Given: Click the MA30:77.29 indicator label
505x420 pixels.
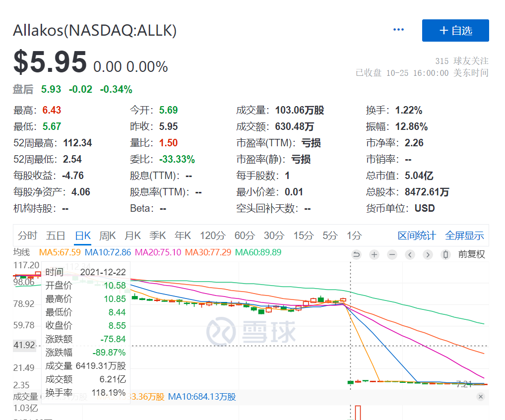Looking at the screenshot, I should 208,252.
